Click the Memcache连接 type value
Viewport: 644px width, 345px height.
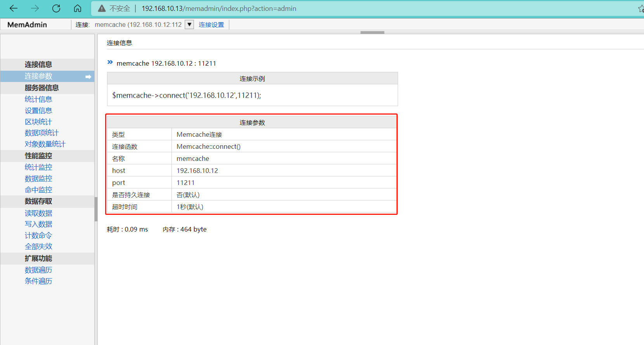pos(199,134)
